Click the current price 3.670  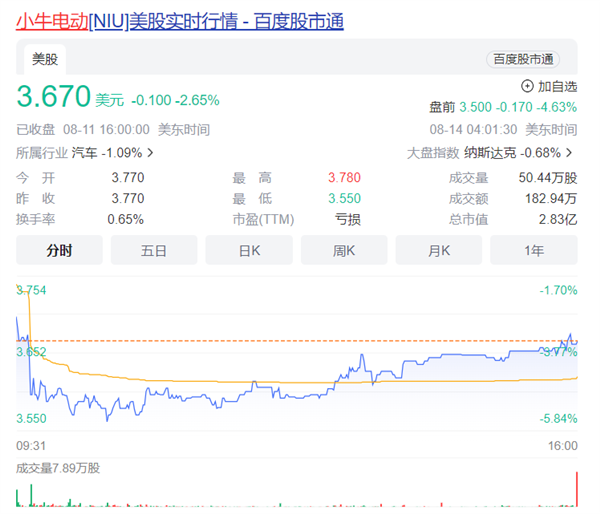[54, 96]
